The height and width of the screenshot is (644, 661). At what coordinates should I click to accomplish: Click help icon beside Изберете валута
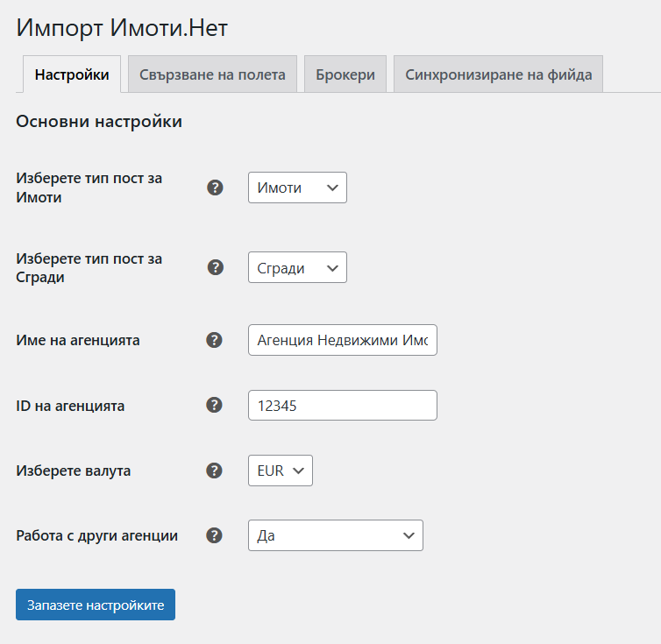pos(215,471)
